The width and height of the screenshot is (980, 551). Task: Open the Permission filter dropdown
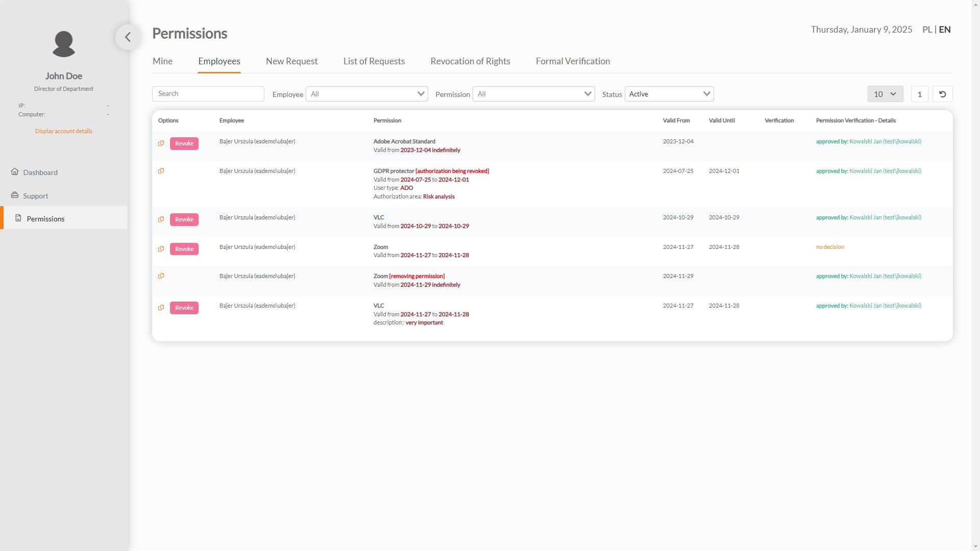(x=533, y=94)
